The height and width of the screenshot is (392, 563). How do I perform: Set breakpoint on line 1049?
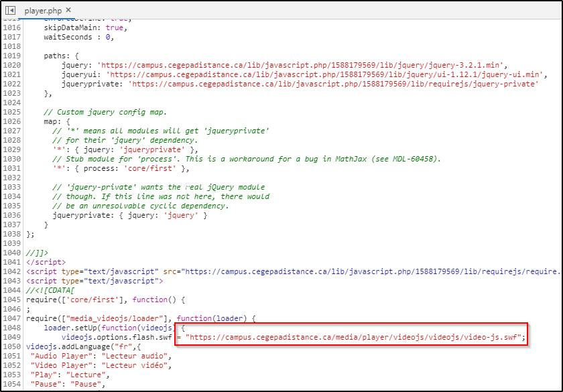tap(11, 337)
